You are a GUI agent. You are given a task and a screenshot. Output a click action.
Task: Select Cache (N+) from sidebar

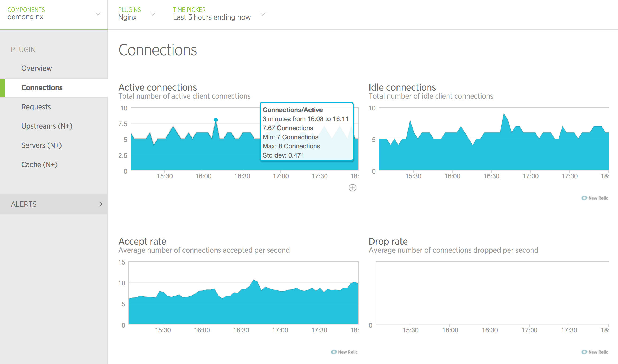pyautogui.click(x=39, y=164)
